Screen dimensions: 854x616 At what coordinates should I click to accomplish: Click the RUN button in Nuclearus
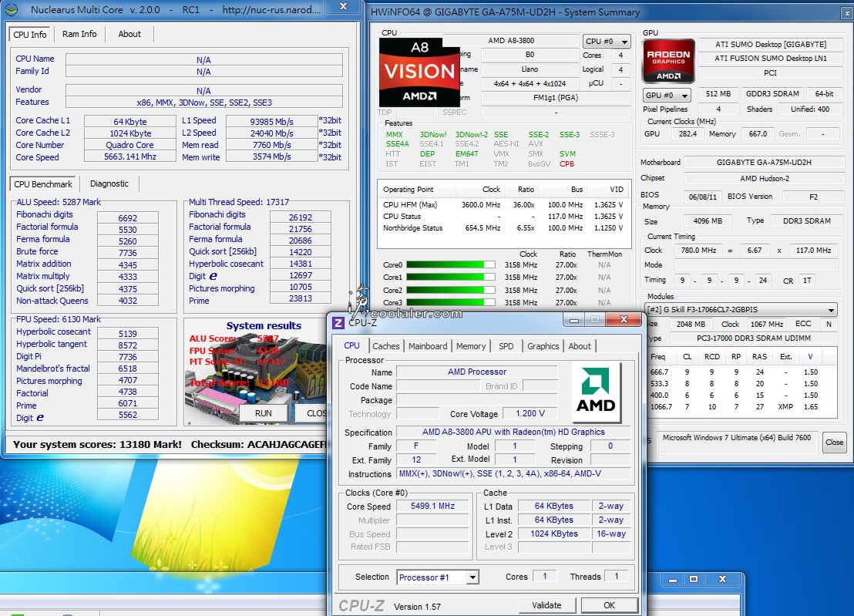pos(264,413)
